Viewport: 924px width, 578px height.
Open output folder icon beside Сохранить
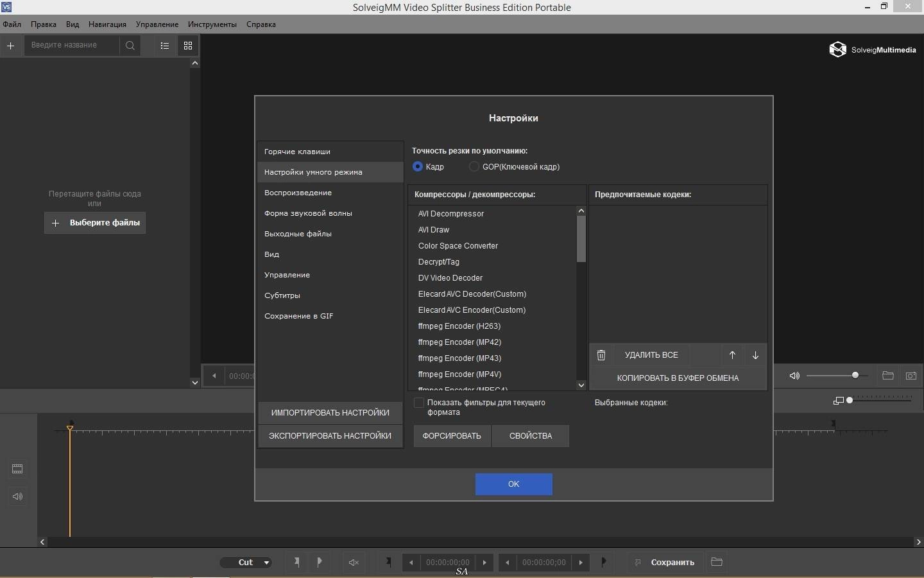(x=717, y=562)
